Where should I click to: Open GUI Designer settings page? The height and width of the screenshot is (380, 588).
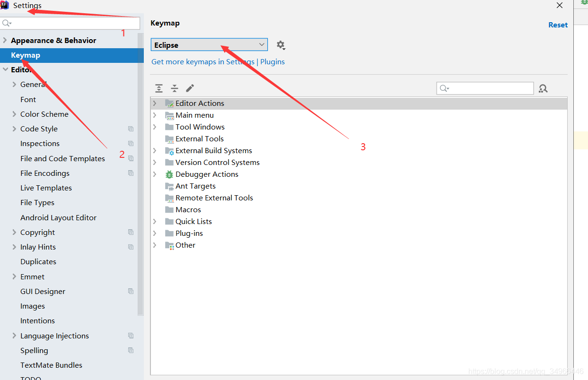43,292
